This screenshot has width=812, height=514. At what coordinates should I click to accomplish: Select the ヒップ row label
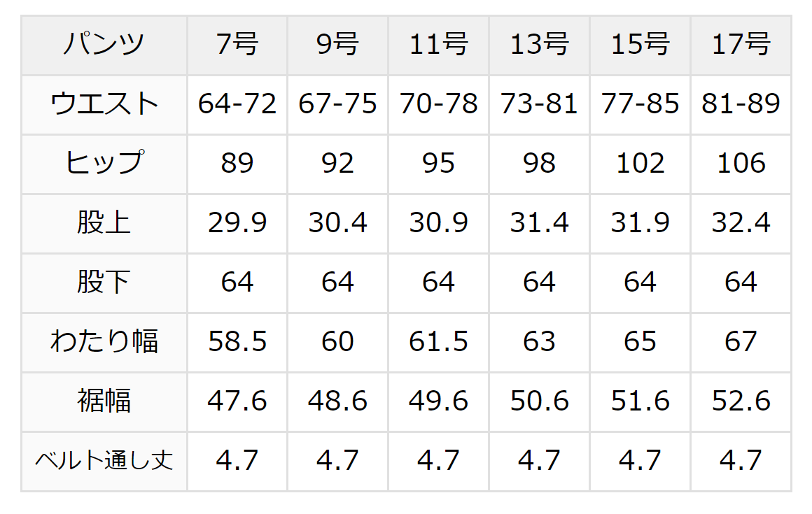[104, 164]
